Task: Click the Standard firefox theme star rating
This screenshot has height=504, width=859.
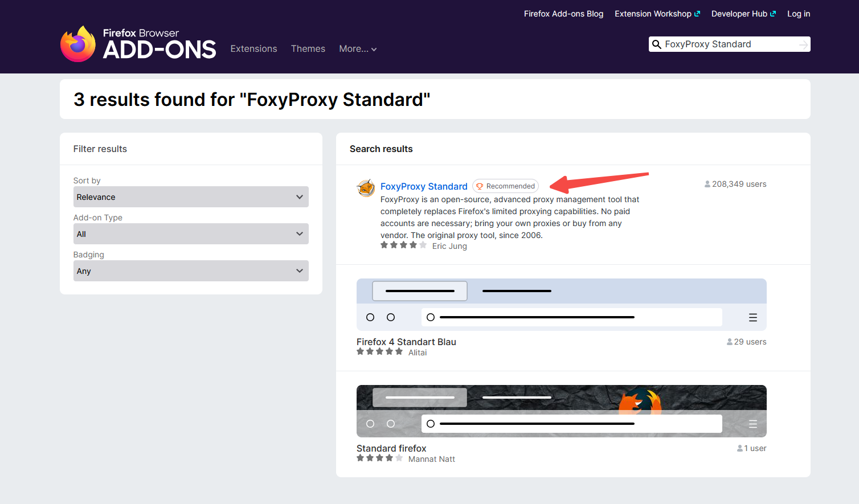Action: tap(379, 458)
